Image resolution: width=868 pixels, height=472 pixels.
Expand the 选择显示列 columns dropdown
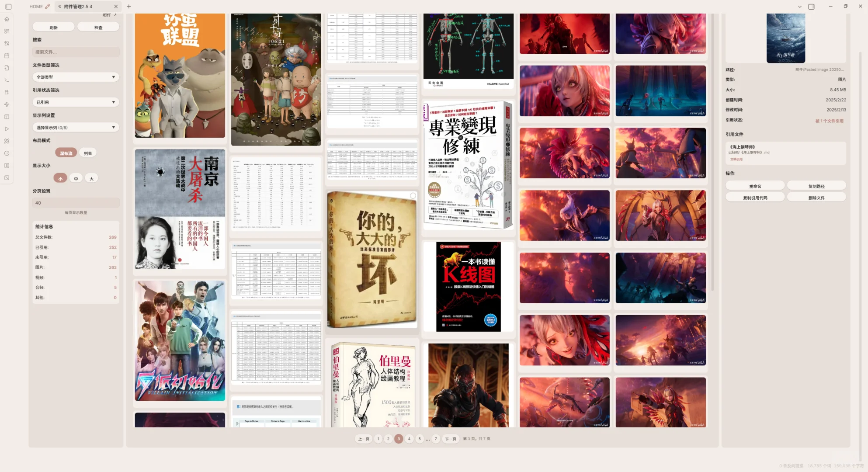76,128
